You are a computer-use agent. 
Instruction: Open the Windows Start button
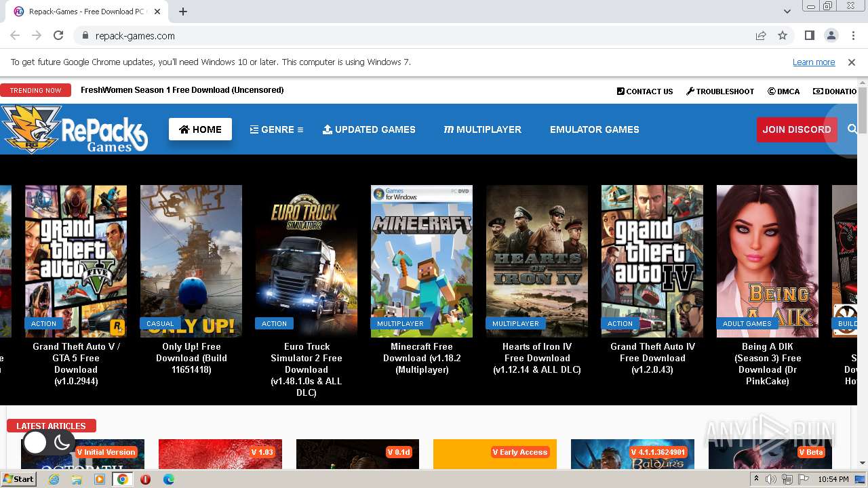click(18, 479)
